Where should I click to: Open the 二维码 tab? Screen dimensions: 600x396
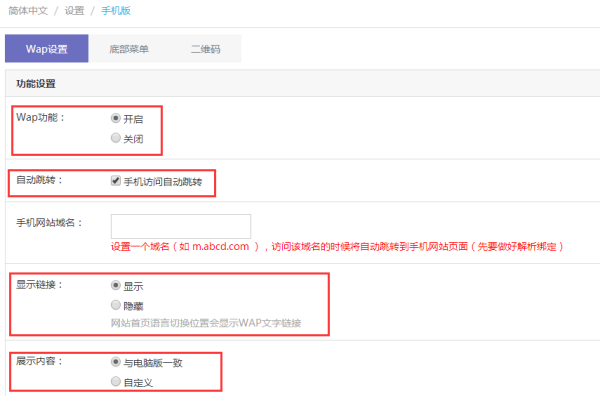point(205,49)
